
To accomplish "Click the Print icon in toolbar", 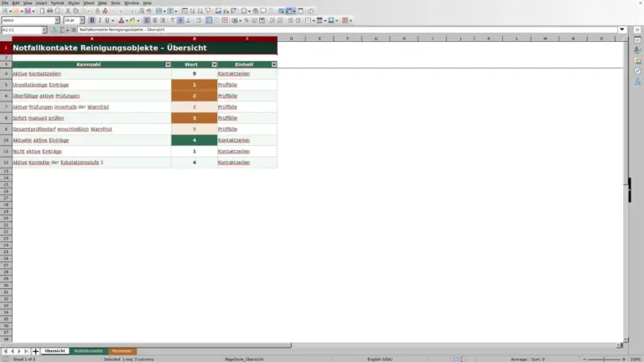I will [49, 11].
